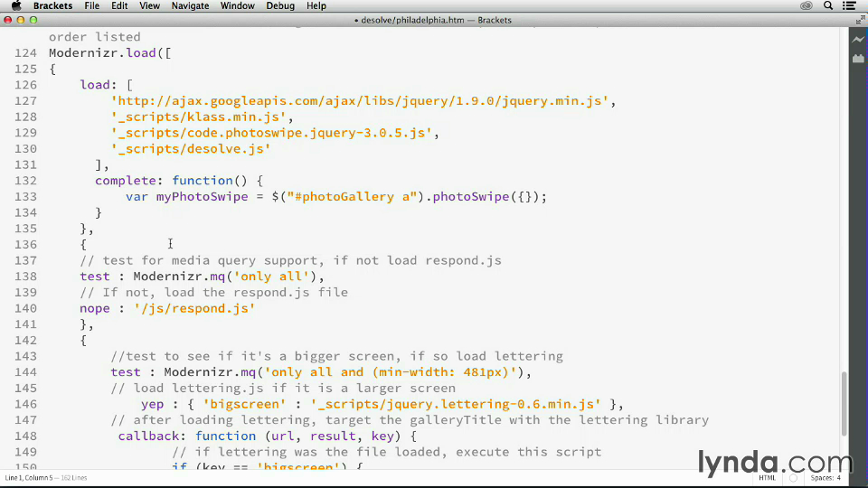Screen dimensions: 868x488
Task: Click the jquery.min.js googleapis URL string
Action: click(x=359, y=101)
